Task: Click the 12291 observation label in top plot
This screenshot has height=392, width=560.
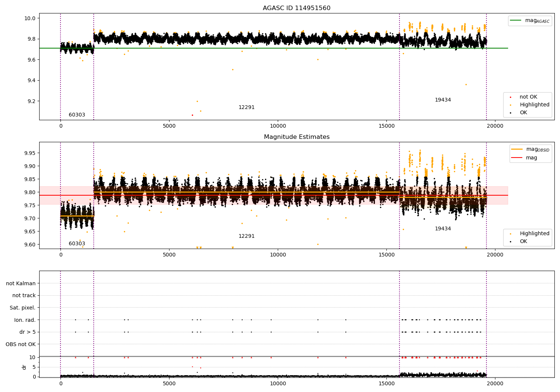Action: click(246, 108)
